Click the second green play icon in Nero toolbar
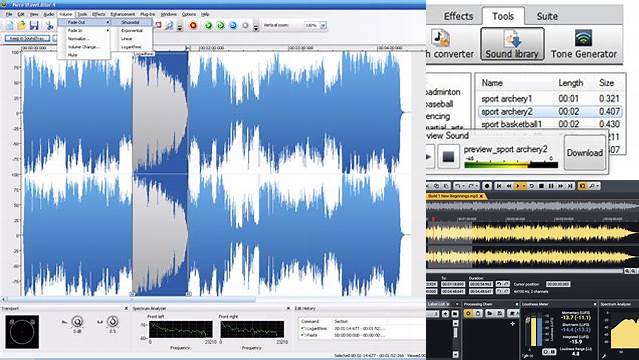The width and height of the screenshot is (639, 360). click(x=220, y=25)
